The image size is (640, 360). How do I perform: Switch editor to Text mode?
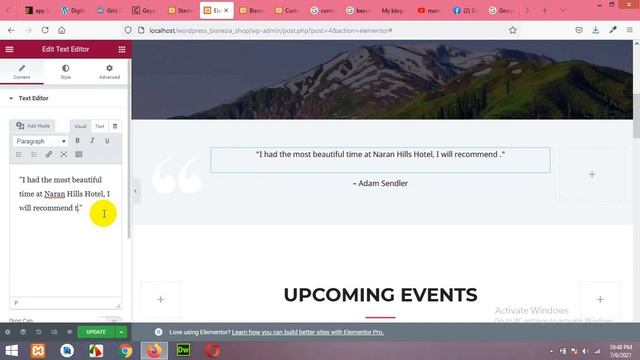(100, 126)
